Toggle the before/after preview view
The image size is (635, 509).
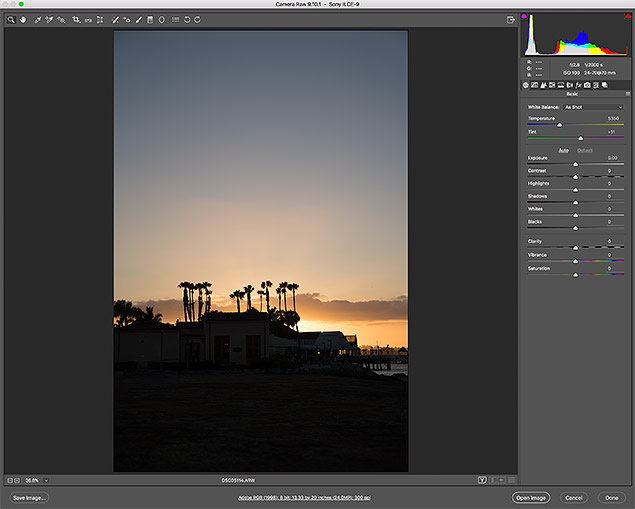click(482, 480)
